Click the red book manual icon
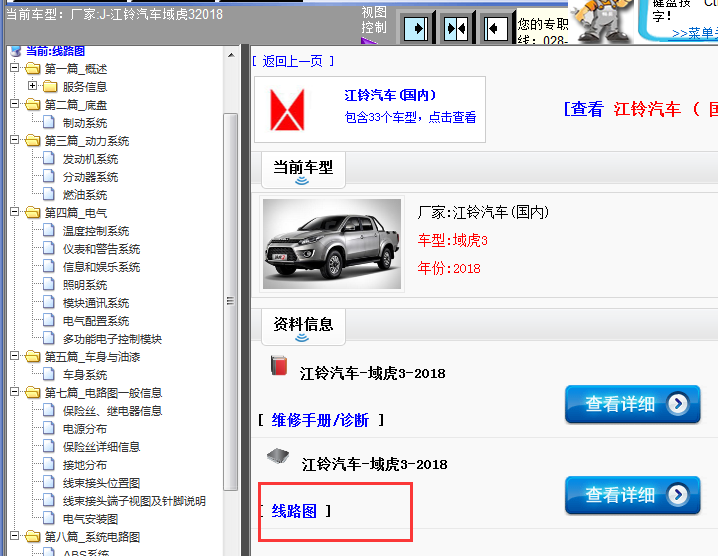This screenshot has height=556, width=718. [x=279, y=365]
